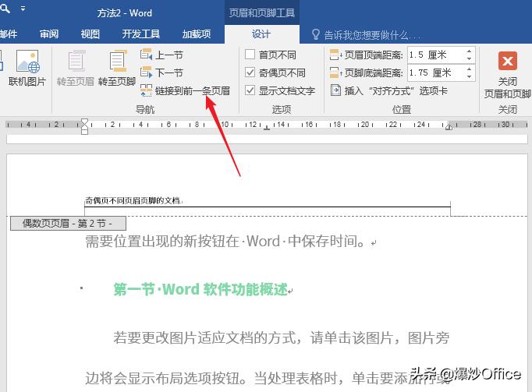Viewport: 532px width, 392px height.
Task: Click the footer bottom distance icon
Action: click(x=335, y=72)
